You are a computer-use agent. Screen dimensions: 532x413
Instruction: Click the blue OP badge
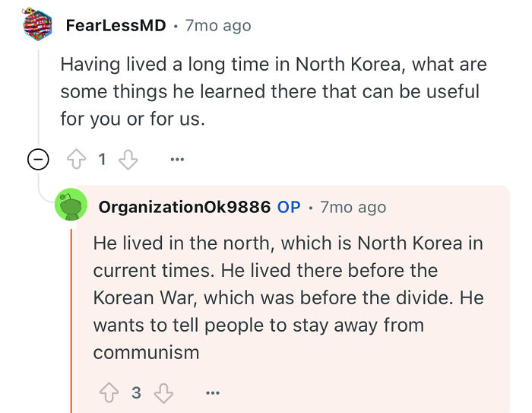click(x=289, y=207)
